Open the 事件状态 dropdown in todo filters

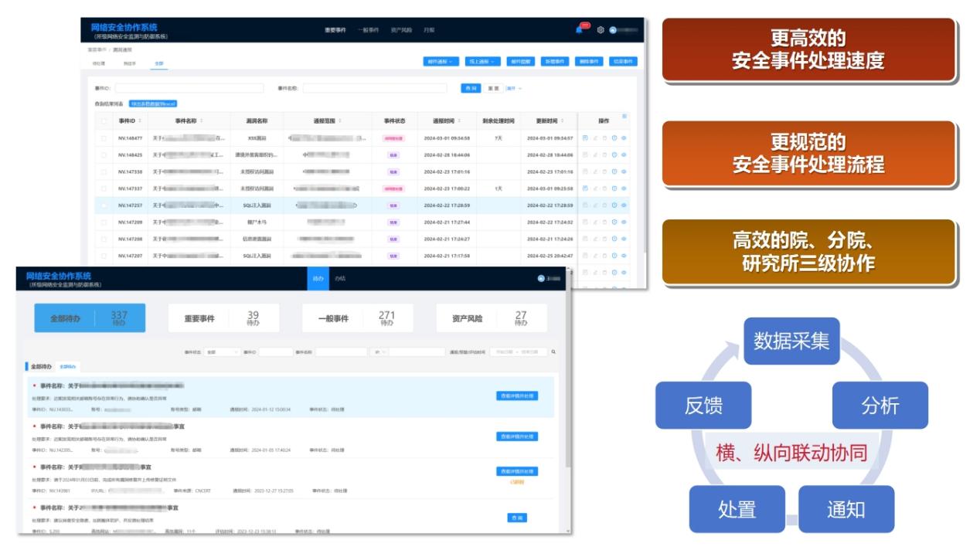pyautogui.click(x=222, y=352)
